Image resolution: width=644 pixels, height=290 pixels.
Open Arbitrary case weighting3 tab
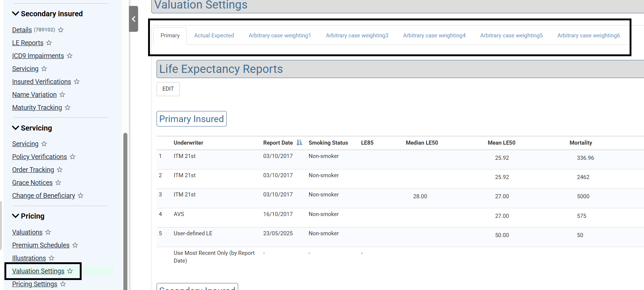(357, 36)
